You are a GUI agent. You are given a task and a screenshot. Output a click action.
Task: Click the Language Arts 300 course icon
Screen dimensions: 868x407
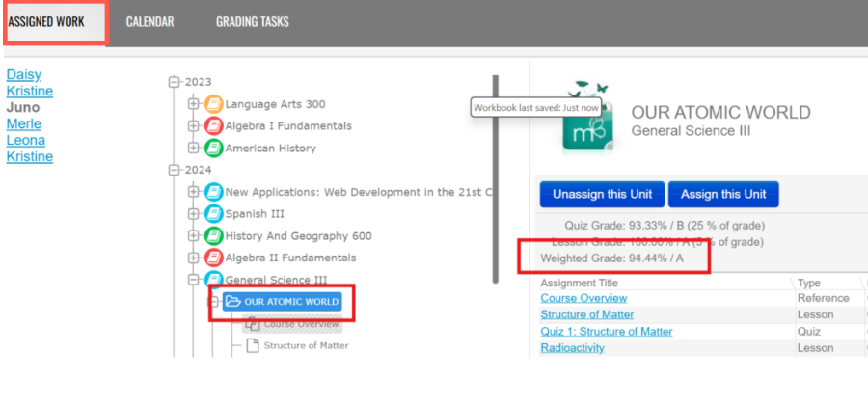pos(214,104)
